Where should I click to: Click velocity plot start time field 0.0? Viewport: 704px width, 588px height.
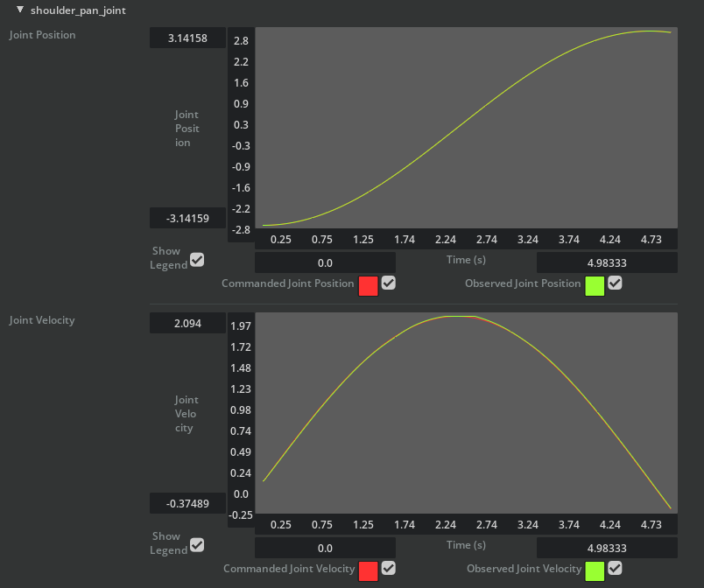(325, 548)
